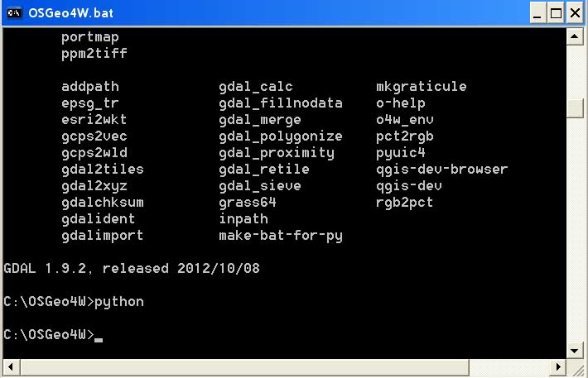Click the vertical scrollbar thumb
588x378 pixels.
[x=576, y=108]
